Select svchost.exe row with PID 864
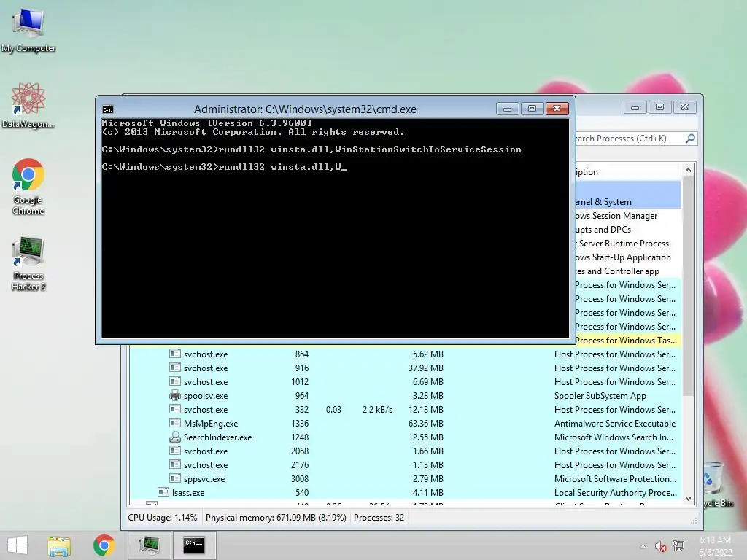This screenshot has width=747, height=560. coord(405,354)
